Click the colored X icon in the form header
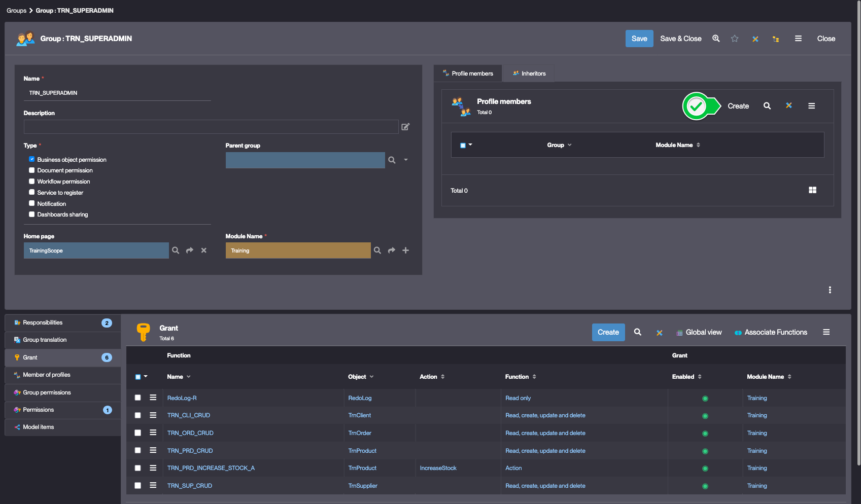 click(x=755, y=39)
